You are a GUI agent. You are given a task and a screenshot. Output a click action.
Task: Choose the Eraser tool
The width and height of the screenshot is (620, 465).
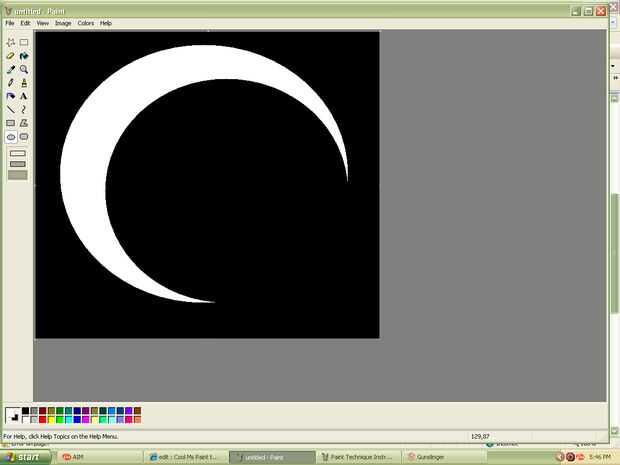coord(11,56)
